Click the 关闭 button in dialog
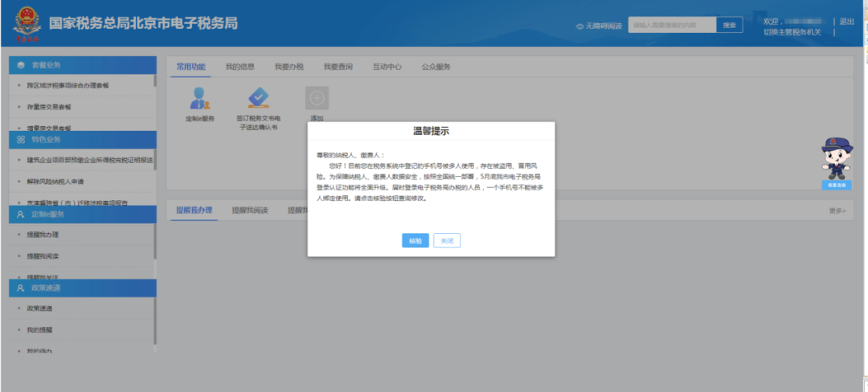Image resolution: width=868 pixels, height=392 pixels. click(447, 241)
